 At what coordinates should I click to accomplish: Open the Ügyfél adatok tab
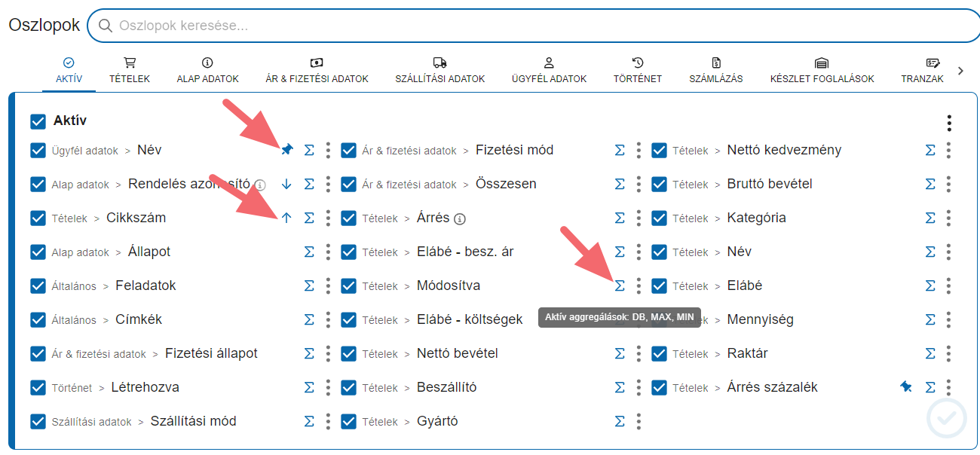pyautogui.click(x=549, y=70)
